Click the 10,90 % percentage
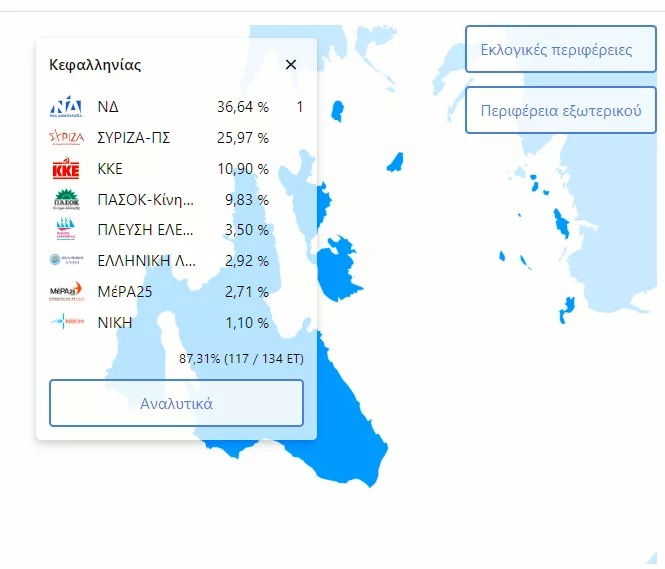The height and width of the screenshot is (569, 665). 243,169
